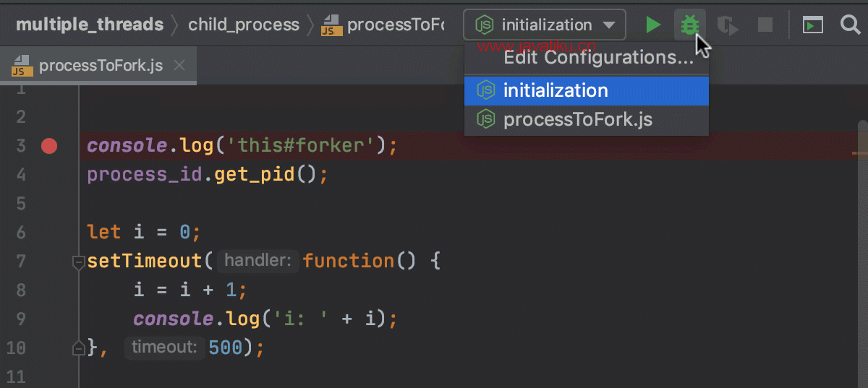Viewport: 868px width, 388px height.
Task: Open Search Everywhere magnifier icon
Action: click(851, 25)
